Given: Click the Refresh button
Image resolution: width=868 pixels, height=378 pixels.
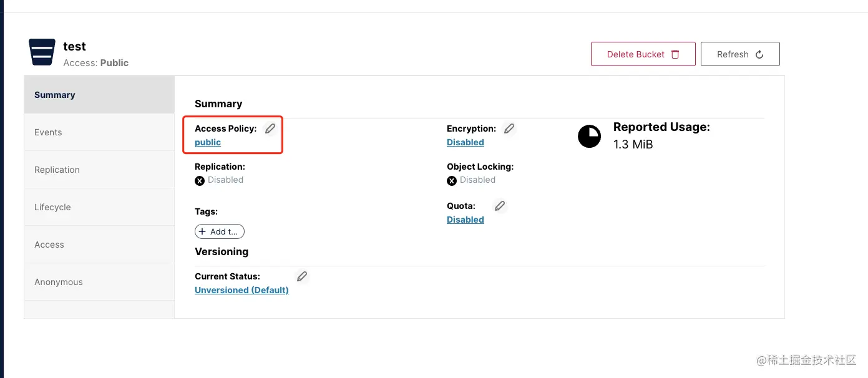Looking at the screenshot, I should point(740,54).
